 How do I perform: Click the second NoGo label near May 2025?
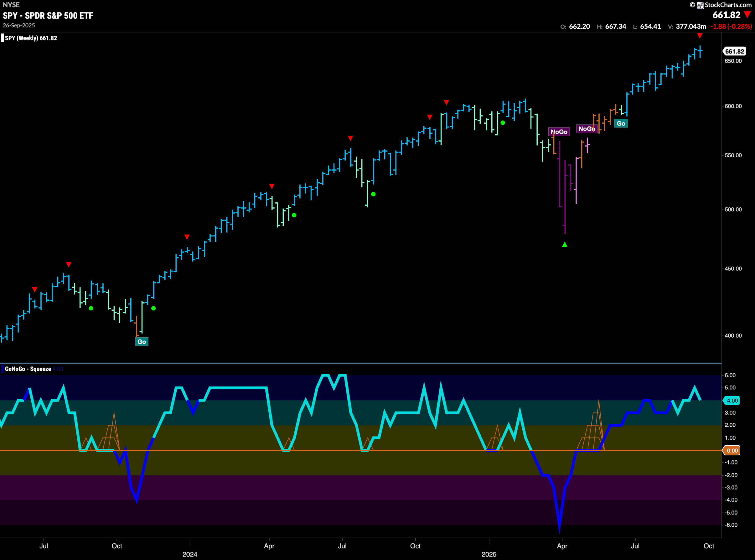(587, 129)
